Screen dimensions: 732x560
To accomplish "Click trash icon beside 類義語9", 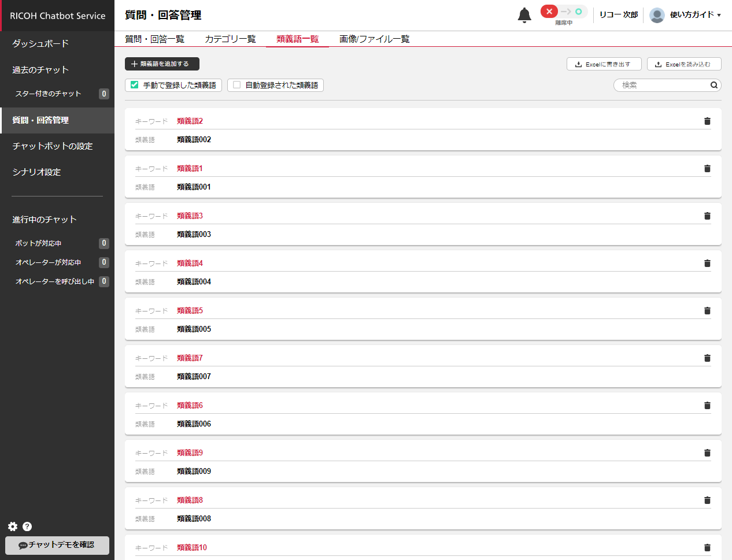I will (x=707, y=453).
